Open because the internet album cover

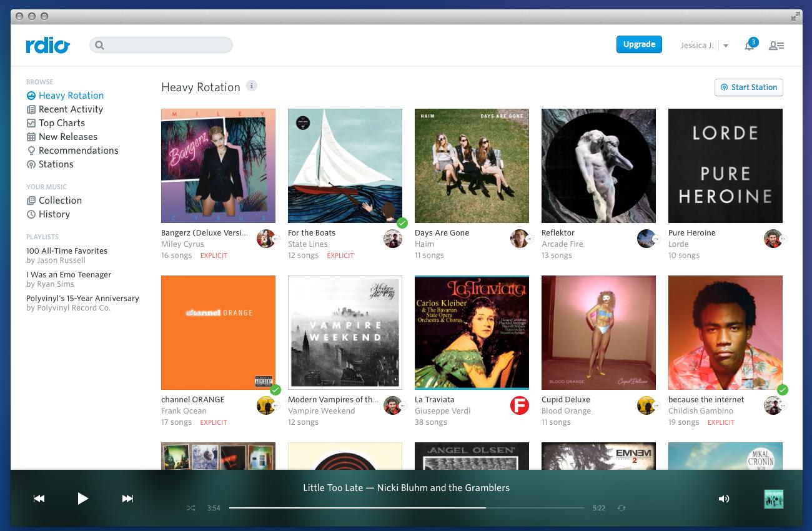click(725, 332)
